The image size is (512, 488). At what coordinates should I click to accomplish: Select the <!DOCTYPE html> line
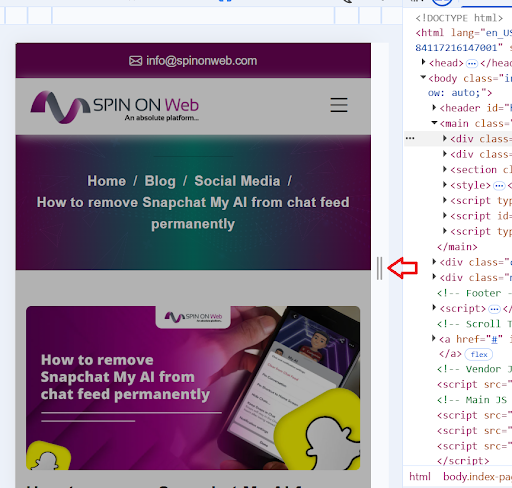459,18
